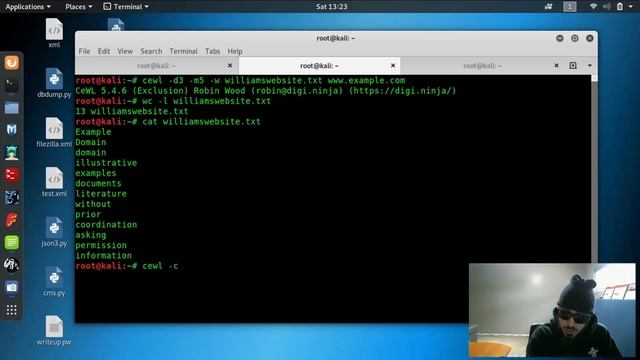Open the system menu arrow at top right

(631, 7)
